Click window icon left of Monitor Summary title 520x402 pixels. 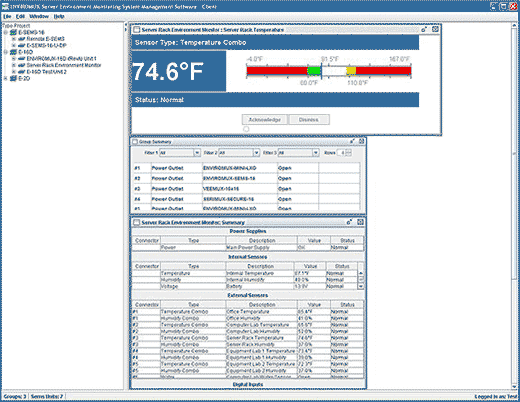coord(136,222)
